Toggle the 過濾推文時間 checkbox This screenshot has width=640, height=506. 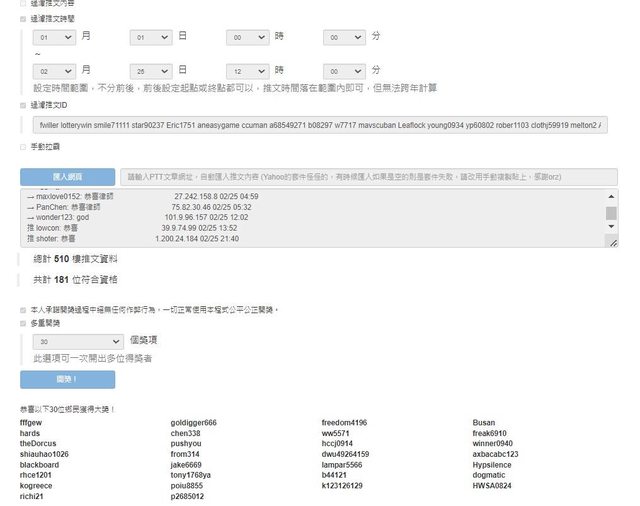point(23,18)
